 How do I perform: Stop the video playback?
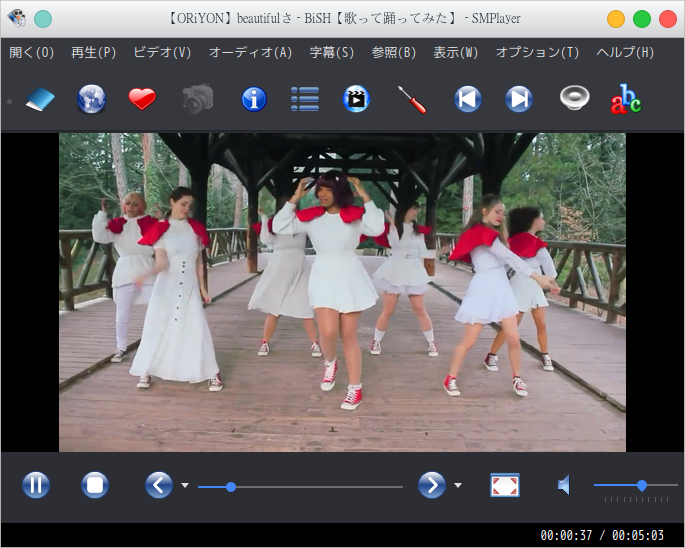[95, 485]
